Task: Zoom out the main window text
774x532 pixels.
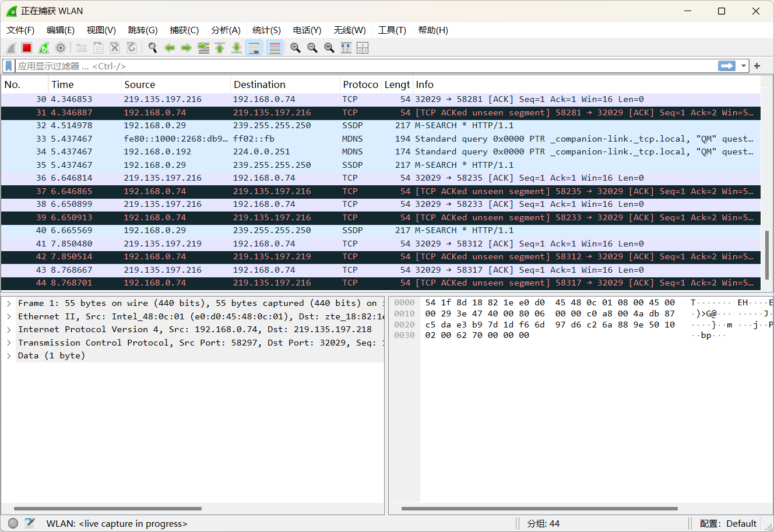Action: pos(312,48)
